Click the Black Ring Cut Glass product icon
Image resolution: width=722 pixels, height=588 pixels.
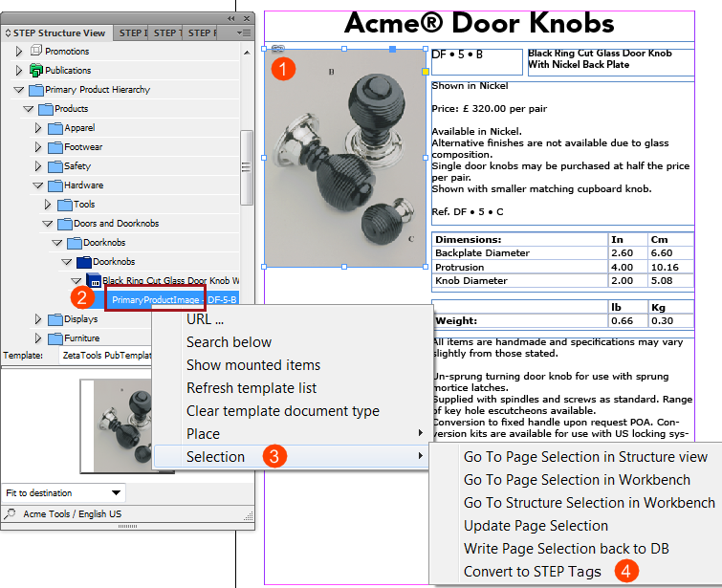[x=94, y=280]
